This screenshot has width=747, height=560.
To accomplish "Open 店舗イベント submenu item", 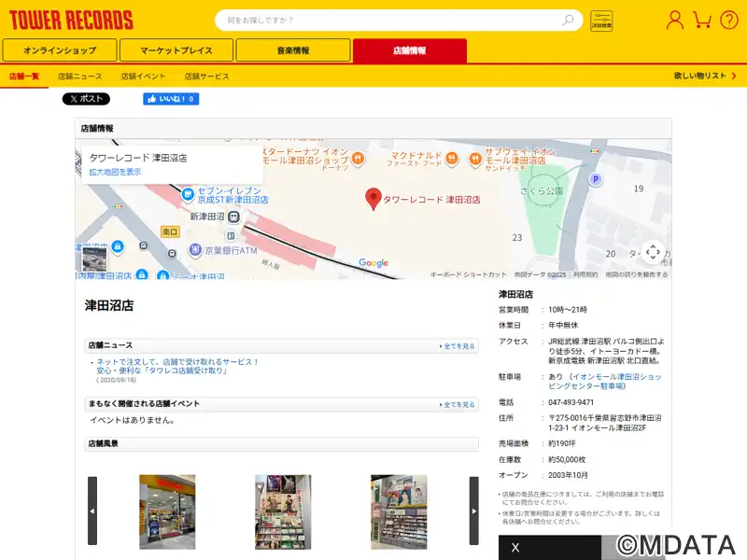I will 143,77.
